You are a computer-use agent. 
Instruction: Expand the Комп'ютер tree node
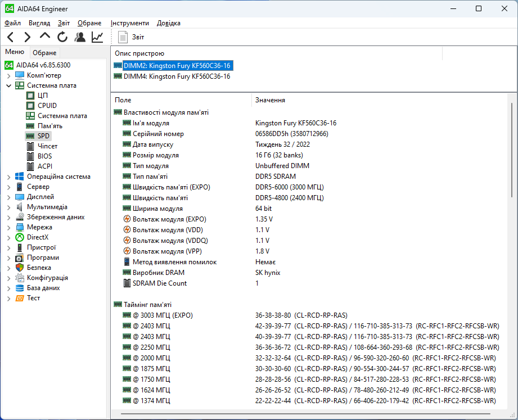8,75
